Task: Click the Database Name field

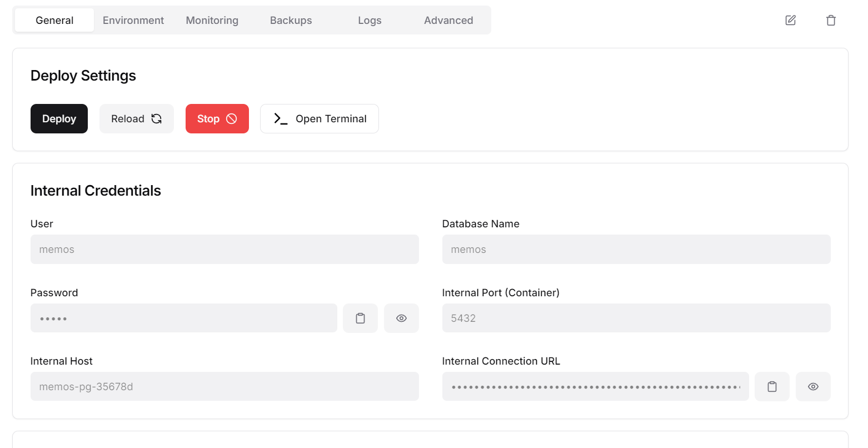Action: click(x=636, y=249)
